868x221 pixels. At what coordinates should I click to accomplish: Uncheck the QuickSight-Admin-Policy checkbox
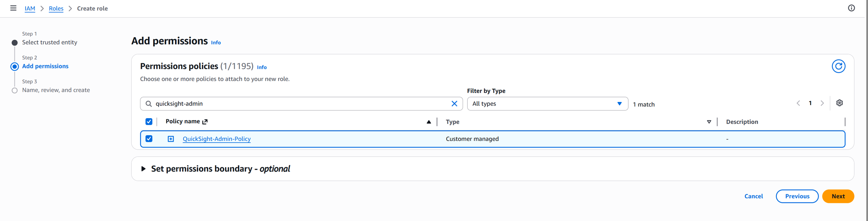pyautogui.click(x=149, y=139)
